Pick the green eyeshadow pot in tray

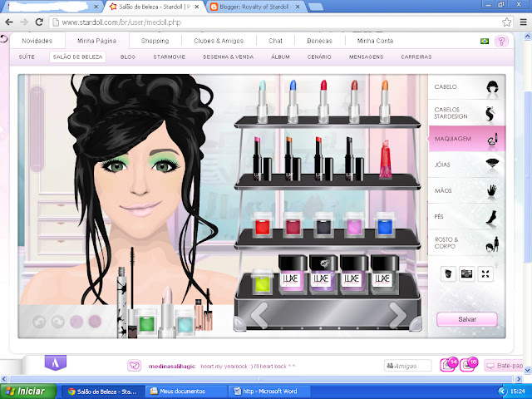point(146,322)
